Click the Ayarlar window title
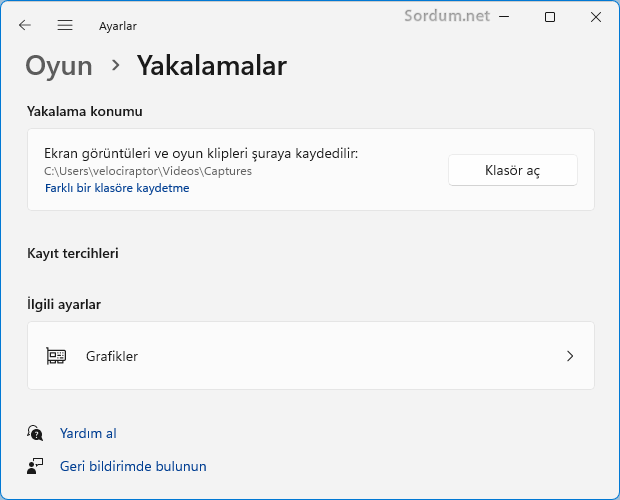The image size is (620, 500). (x=118, y=26)
